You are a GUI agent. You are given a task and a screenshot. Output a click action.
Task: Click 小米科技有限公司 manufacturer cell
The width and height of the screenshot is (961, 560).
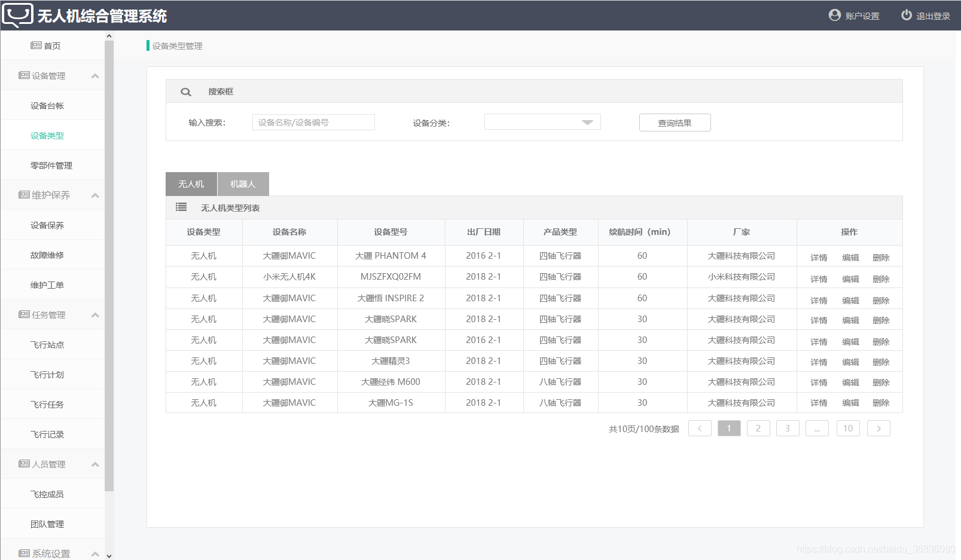pyautogui.click(x=742, y=277)
